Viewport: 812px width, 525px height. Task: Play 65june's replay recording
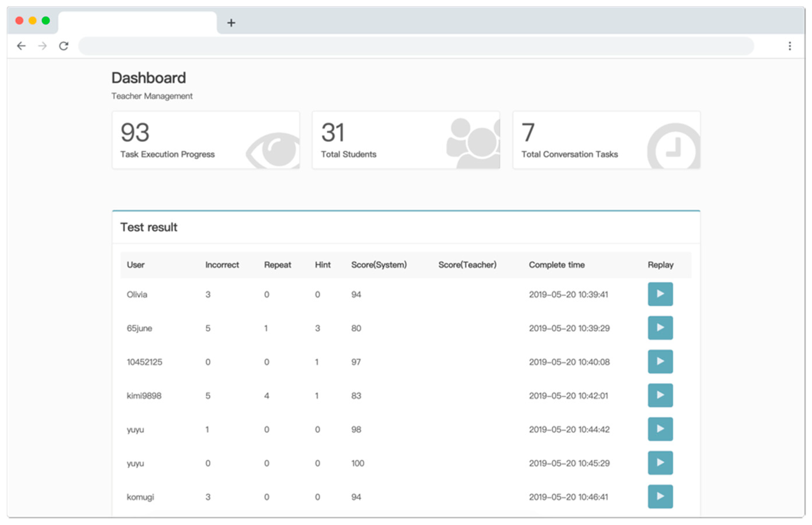[x=660, y=328]
